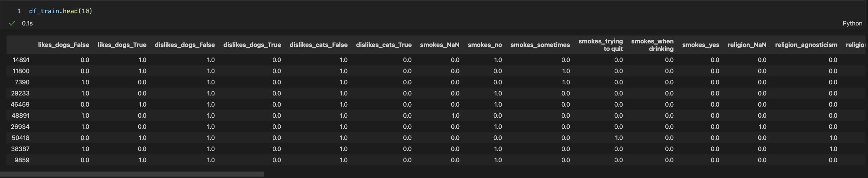The image size is (868, 178).
Task: Click the 0.1s execution time label
Action: (27, 23)
